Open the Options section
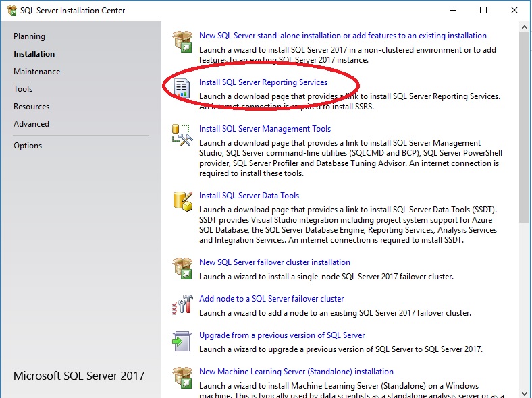532x398 pixels. pos(28,146)
